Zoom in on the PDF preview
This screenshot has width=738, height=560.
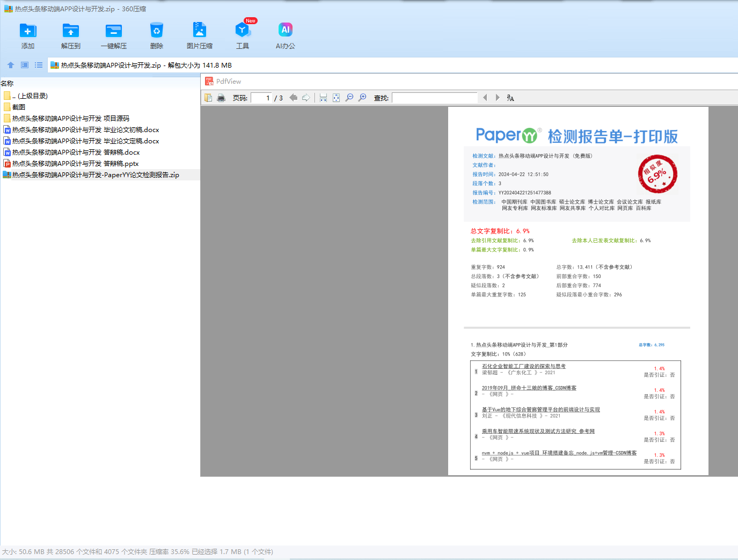tap(362, 98)
